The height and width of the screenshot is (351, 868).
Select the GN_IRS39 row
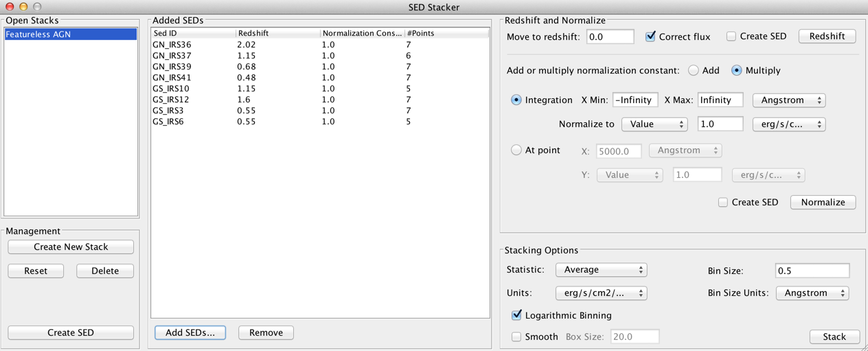click(320, 67)
